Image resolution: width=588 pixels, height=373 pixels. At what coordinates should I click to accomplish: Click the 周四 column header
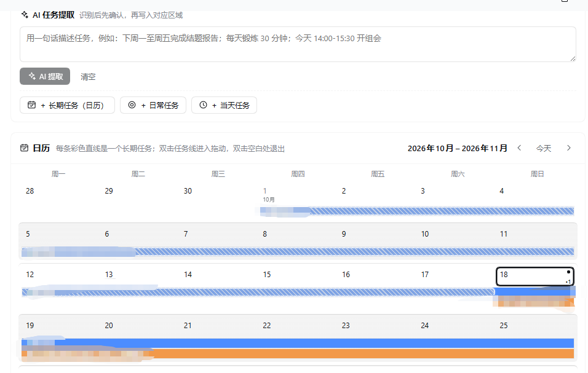298,174
